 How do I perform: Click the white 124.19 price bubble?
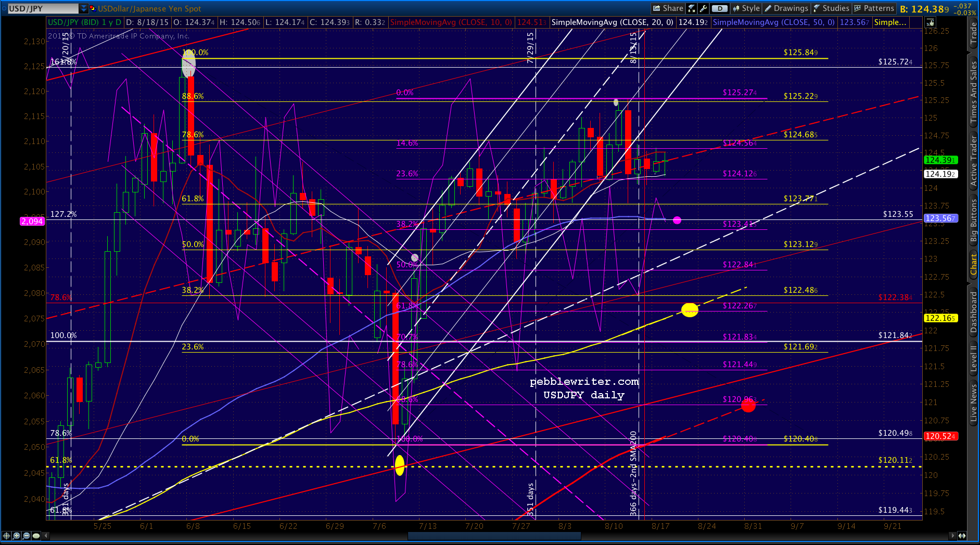[940, 174]
